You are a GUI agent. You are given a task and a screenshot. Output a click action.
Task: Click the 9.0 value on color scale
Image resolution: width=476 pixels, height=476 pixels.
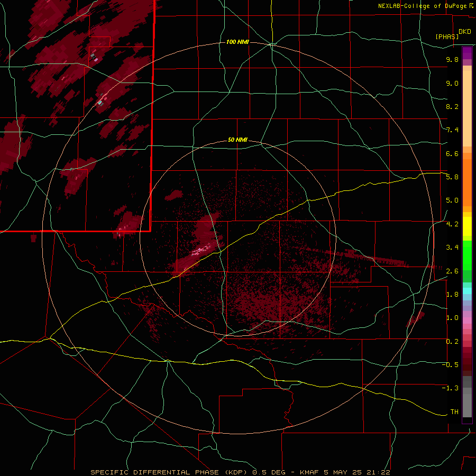tap(452, 83)
